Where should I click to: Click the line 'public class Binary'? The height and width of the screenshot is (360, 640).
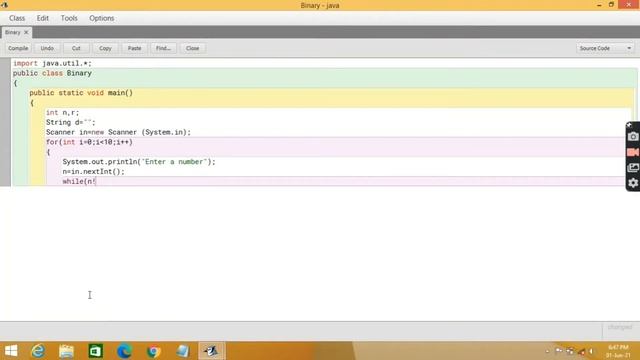click(52, 73)
